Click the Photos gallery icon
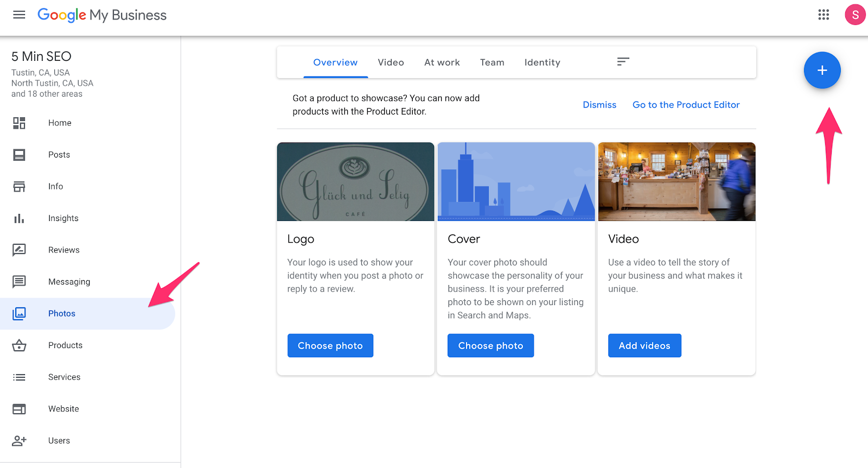Screen dimensions: 868x468 click(x=19, y=313)
